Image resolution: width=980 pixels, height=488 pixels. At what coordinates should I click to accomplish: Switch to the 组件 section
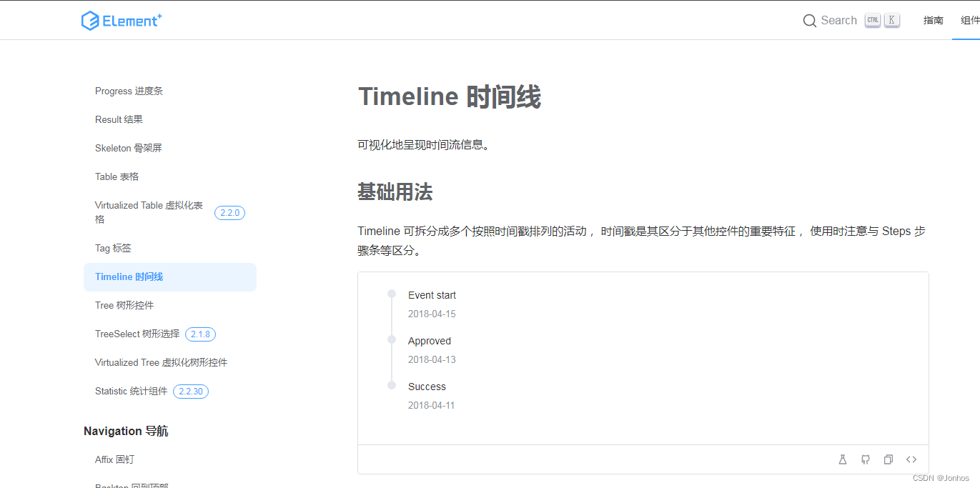970,20
